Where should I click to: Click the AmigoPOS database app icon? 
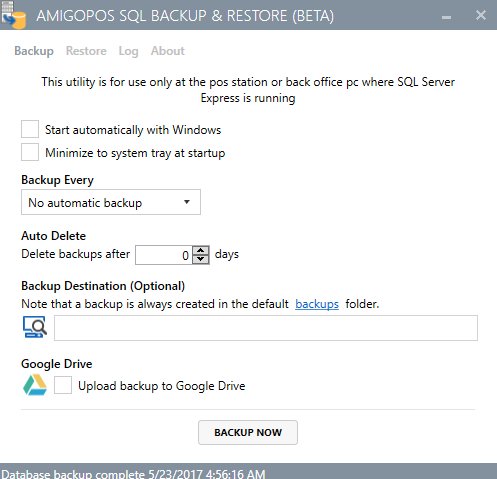click(x=13, y=15)
